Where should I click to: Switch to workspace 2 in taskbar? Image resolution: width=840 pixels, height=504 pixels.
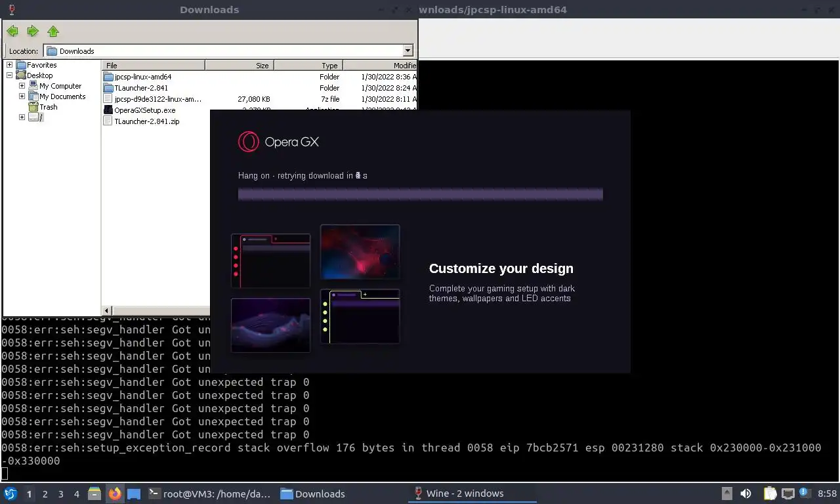point(45,494)
